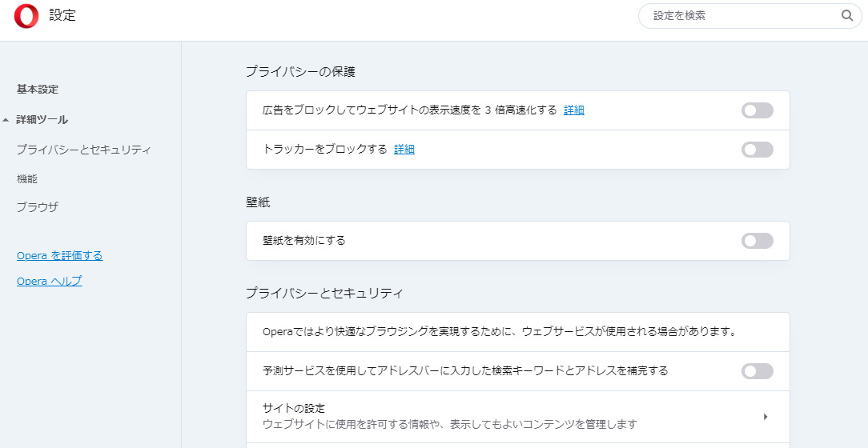
Task: Enable the ad blocking toggle
Action: (757, 110)
